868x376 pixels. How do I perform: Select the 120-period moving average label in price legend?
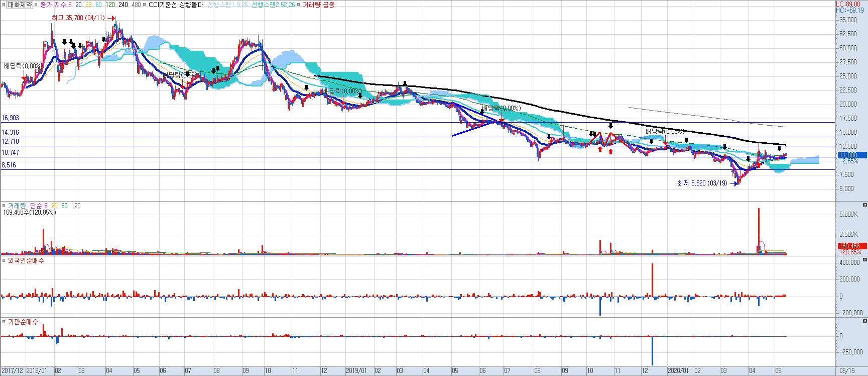[x=109, y=5]
